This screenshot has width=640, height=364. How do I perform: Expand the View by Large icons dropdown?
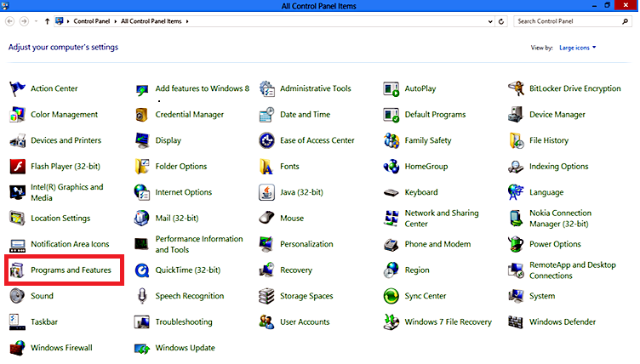point(579,48)
